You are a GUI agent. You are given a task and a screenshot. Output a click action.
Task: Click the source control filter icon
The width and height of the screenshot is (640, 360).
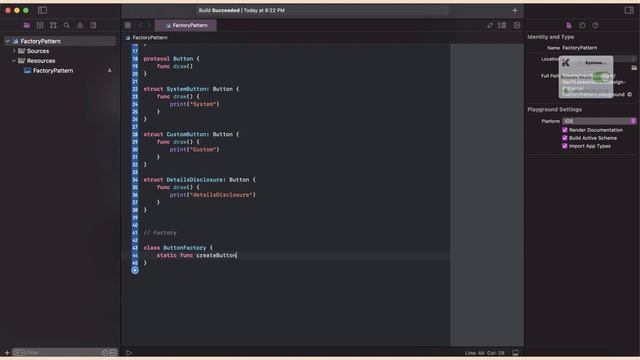pos(113,353)
